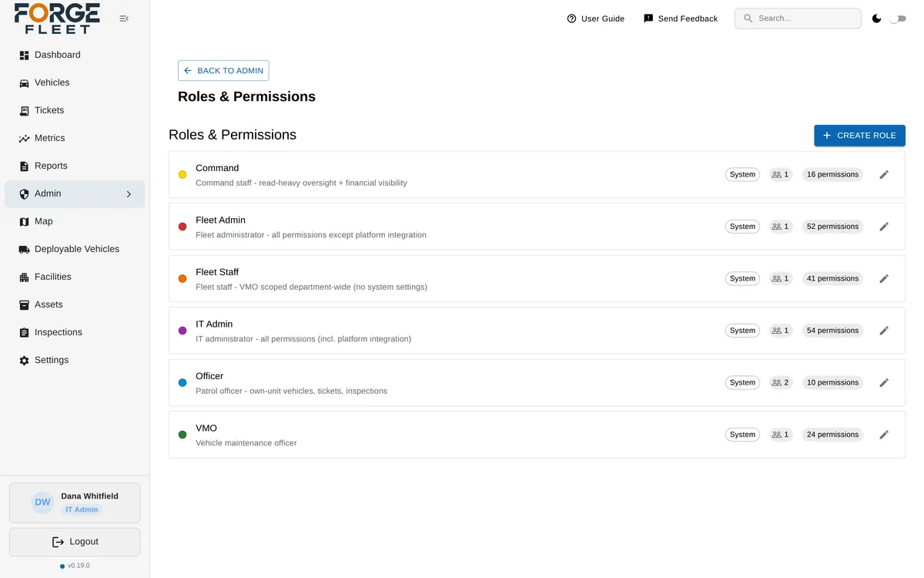Viewport: 924px width, 578px height.
Task: Click the blue Officer color dot
Action: [x=182, y=383]
